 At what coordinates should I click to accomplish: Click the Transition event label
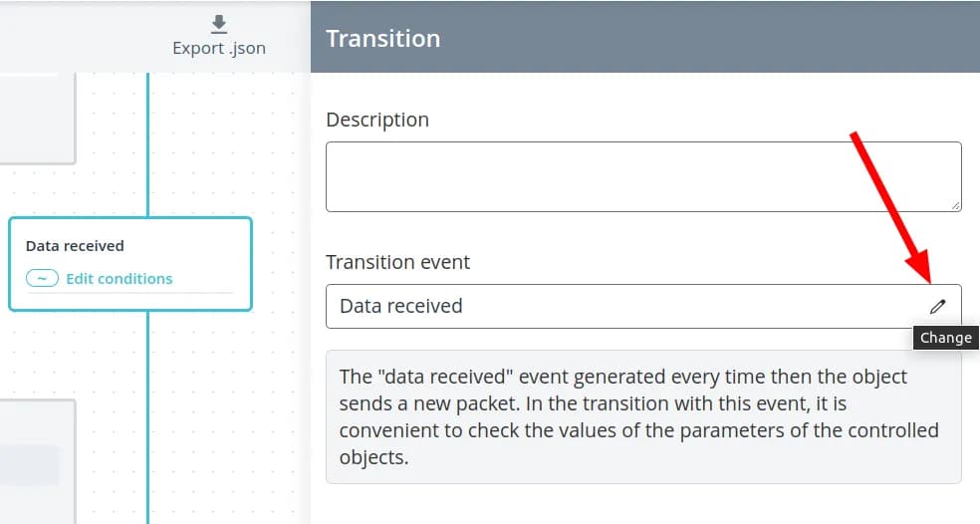(x=397, y=262)
